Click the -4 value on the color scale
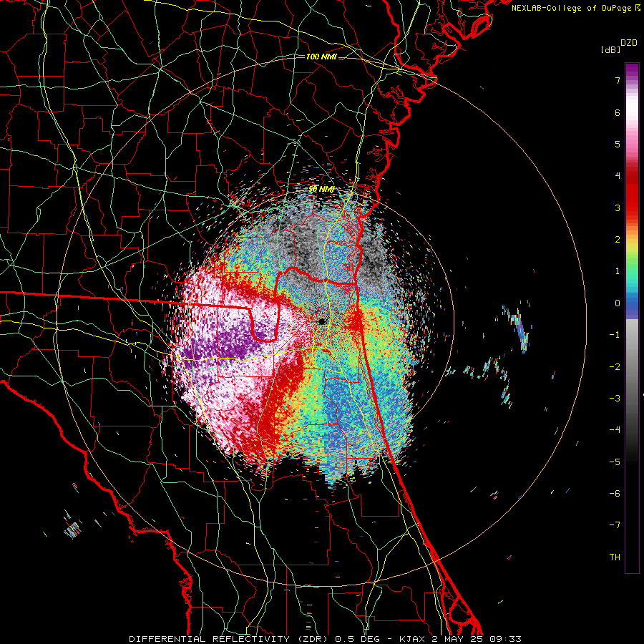The image size is (644, 644). click(615, 430)
